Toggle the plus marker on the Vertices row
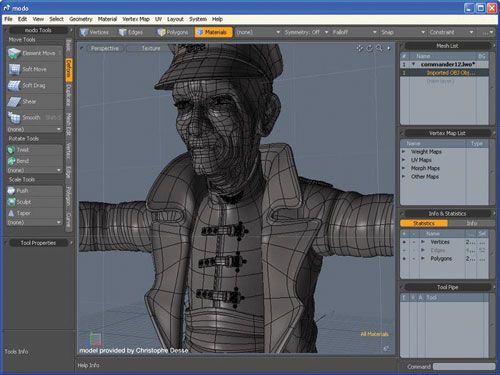The image size is (500, 375). (404, 242)
